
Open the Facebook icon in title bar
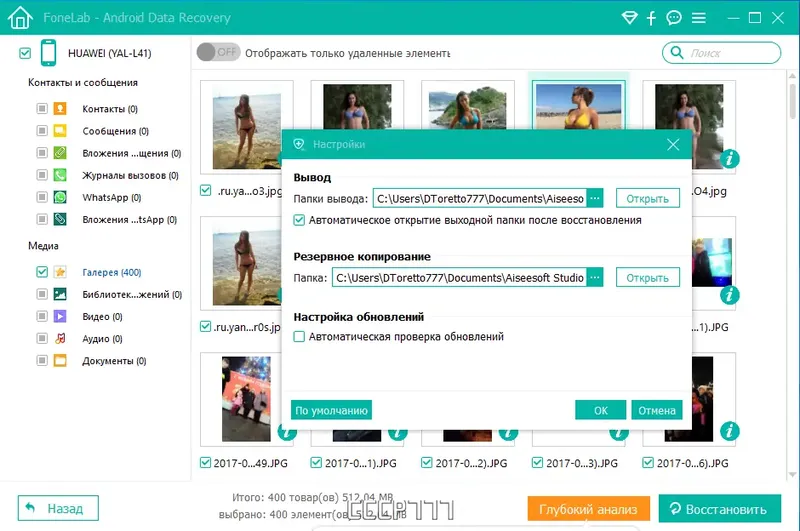click(651, 18)
